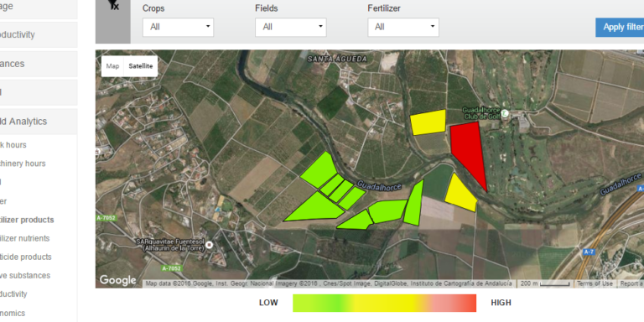The image size is (644, 322).
Task: Open the Crops dropdown
Action: click(x=179, y=27)
